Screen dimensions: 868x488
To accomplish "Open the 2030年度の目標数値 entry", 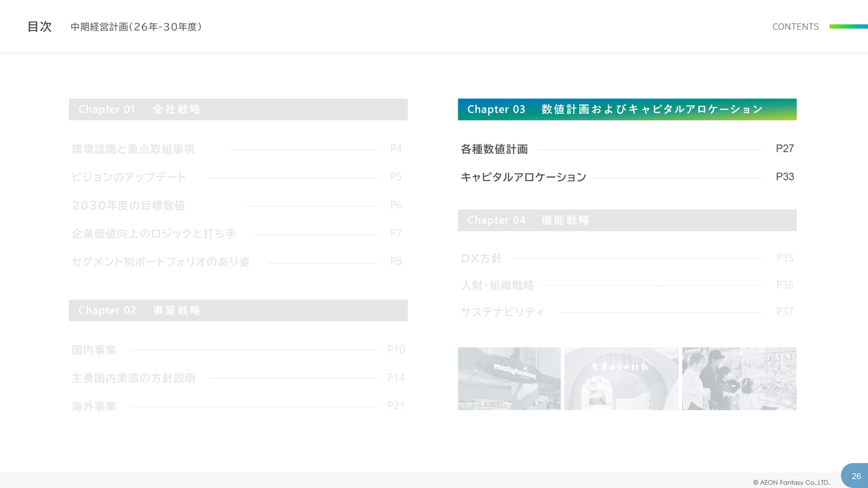I will click(x=128, y=205).
